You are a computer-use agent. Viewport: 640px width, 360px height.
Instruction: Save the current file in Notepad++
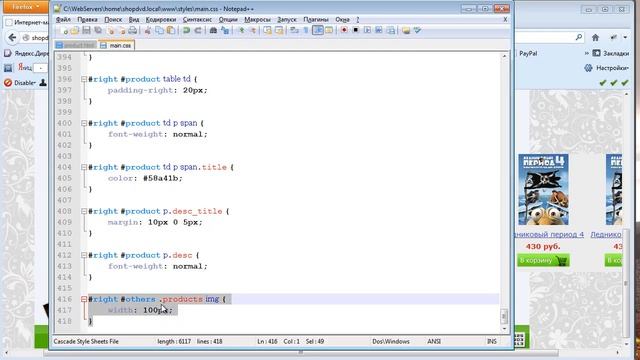[86, 30]
